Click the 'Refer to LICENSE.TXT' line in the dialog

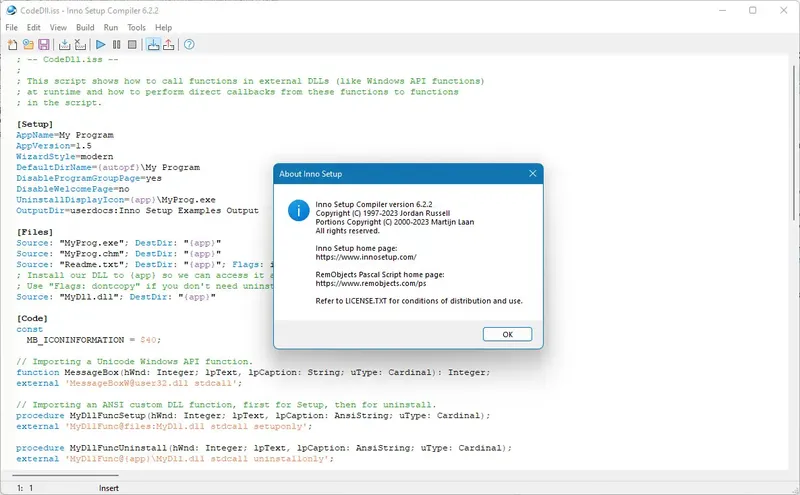419,301
